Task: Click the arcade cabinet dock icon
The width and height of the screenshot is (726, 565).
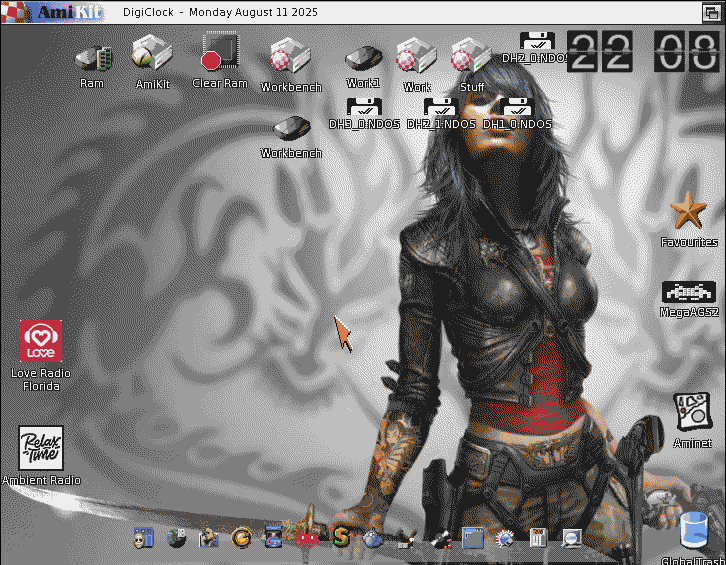Action: (273, 538)
